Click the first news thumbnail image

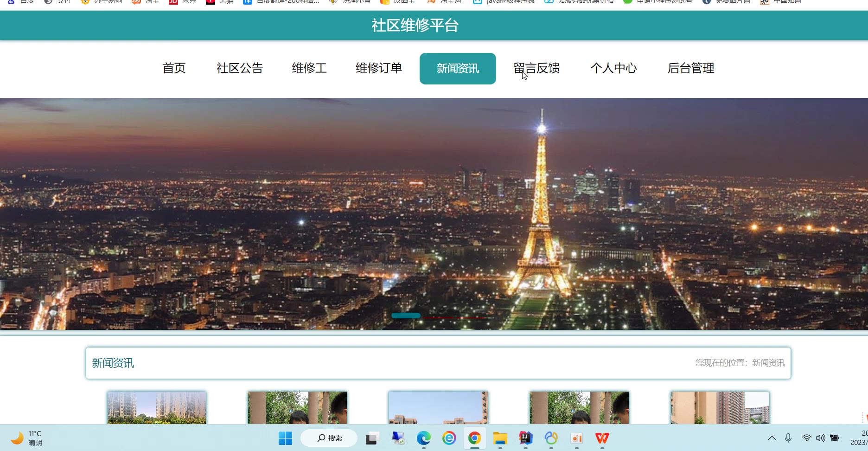[x=157, y=407]
